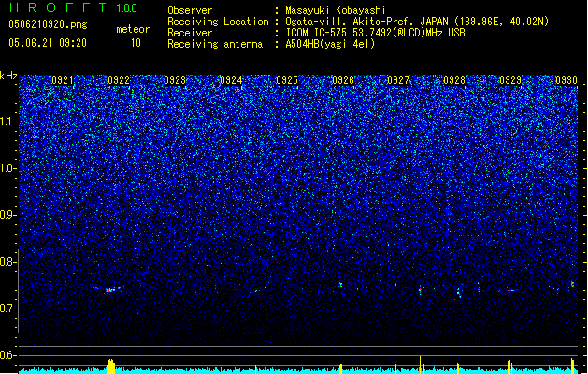Click the Observer field label
The image size is (588, 374).
(190, 10)
